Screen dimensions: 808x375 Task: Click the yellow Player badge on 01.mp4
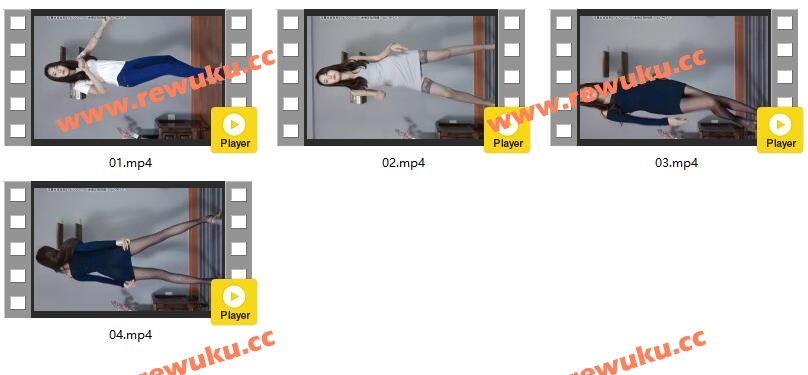click(x=234, y=130)
